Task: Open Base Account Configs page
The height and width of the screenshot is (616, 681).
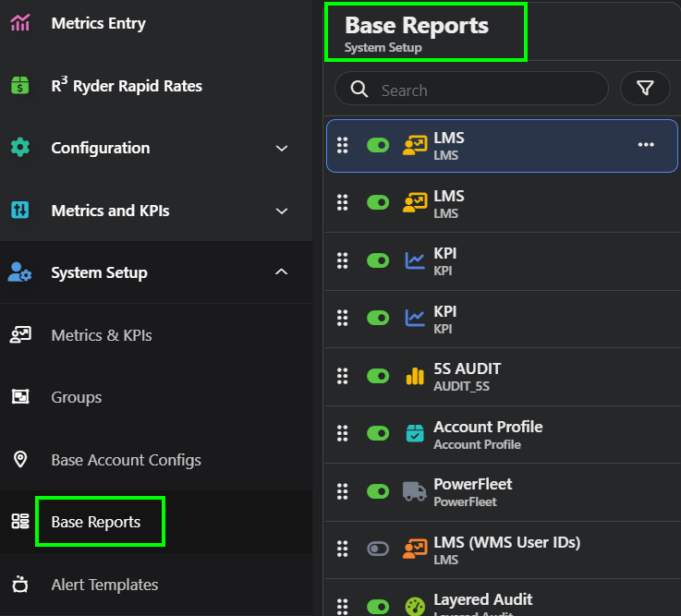Action: pyautogui.click(x=126, y=460)
